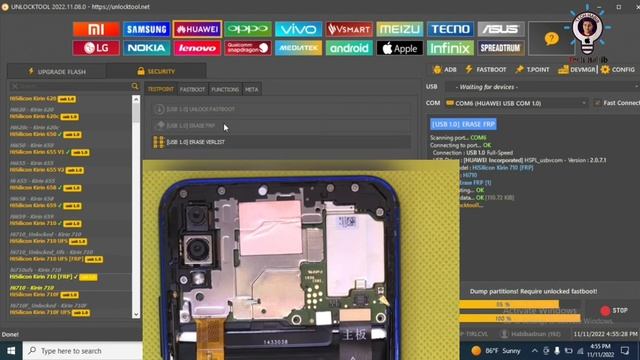This screenshot has height=360, width=640.
Task: Select the Apple brand logo
Action: pos(400,48)
